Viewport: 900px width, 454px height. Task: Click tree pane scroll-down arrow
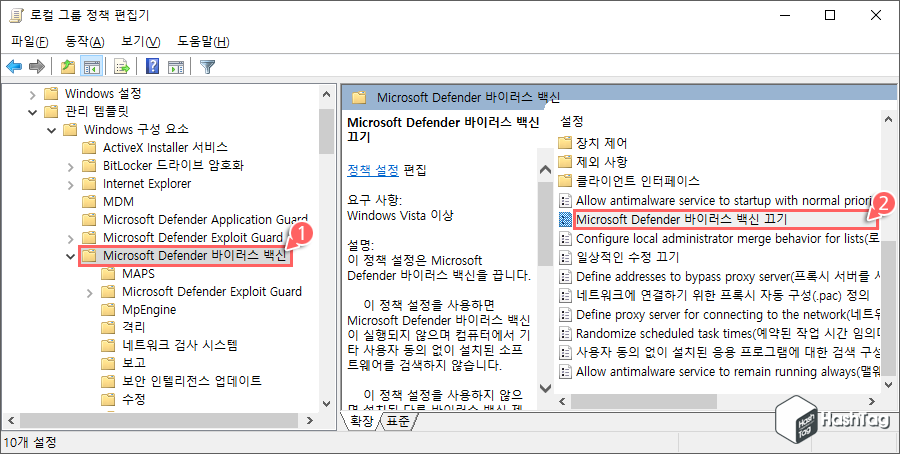click(x=326, y=404)
